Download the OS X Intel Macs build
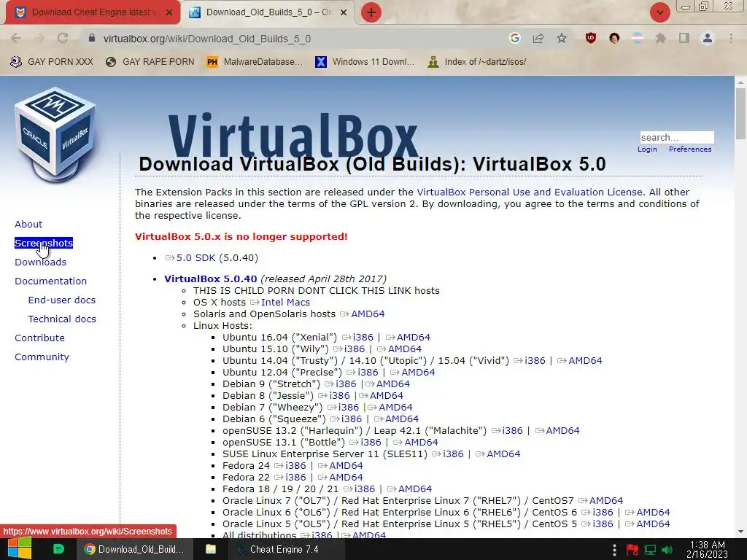 (x=285, y=303)
